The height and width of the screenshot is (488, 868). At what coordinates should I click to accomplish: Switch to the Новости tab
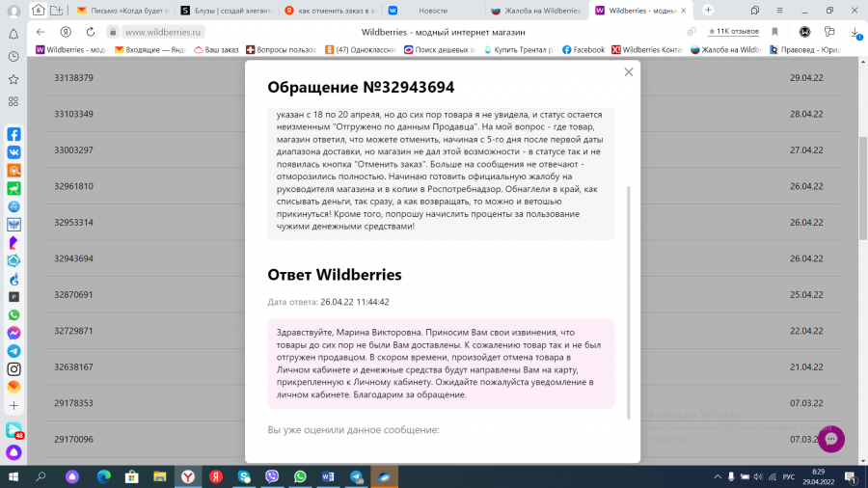(434, 11)
